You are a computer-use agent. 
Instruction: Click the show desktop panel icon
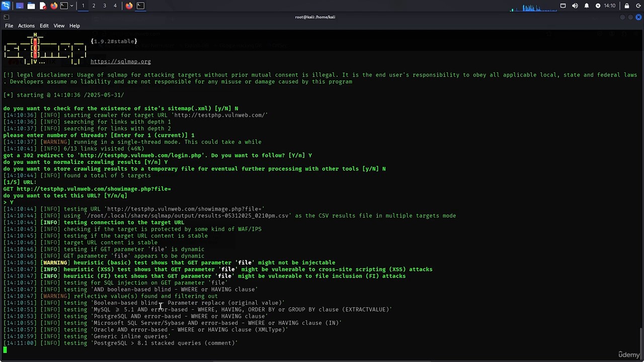click(x=20, y=6)
